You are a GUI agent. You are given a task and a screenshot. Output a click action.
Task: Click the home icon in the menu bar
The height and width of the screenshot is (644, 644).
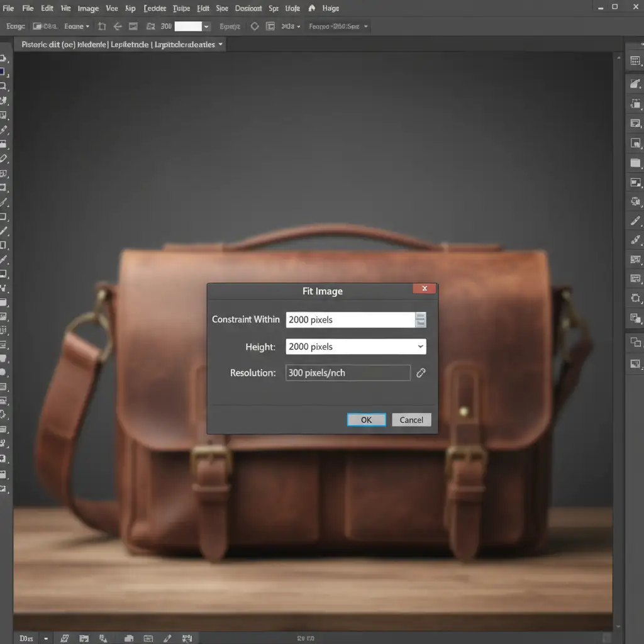pos(312,8)
